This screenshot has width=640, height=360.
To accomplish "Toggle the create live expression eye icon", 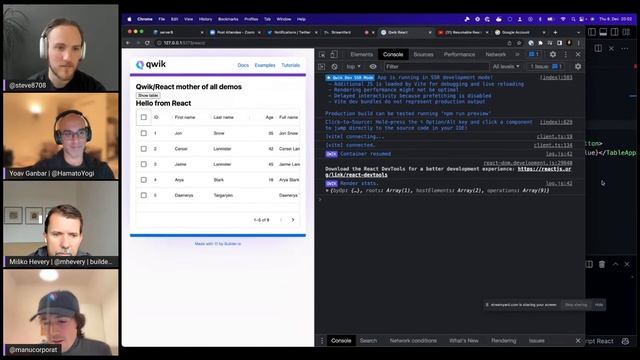I will (x=373, y=67).
